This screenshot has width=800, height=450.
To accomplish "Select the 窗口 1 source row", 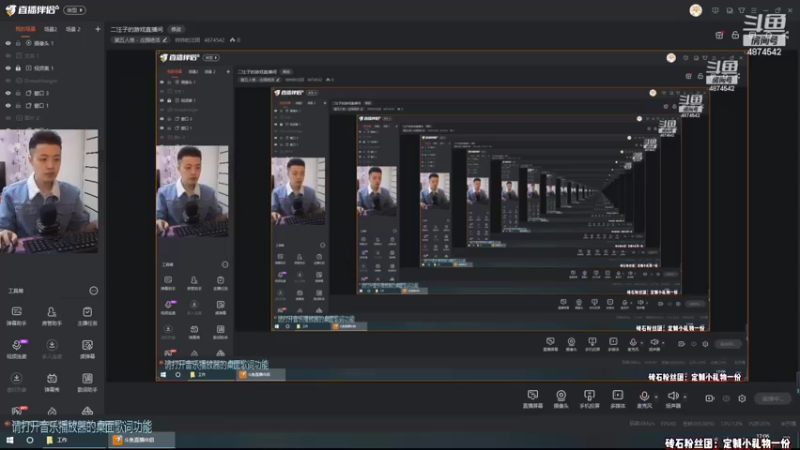I will [51, 106].
